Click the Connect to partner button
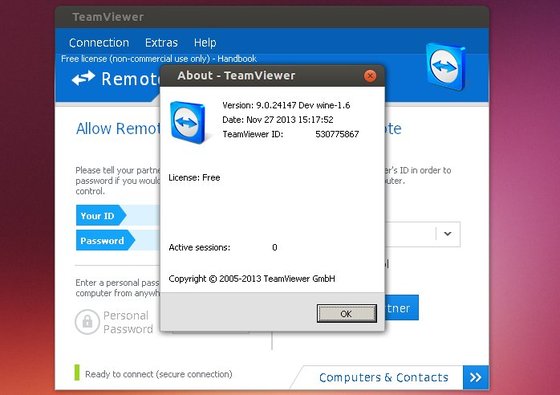The height and width of the screenshot is (395, 560). coord(401,308)
